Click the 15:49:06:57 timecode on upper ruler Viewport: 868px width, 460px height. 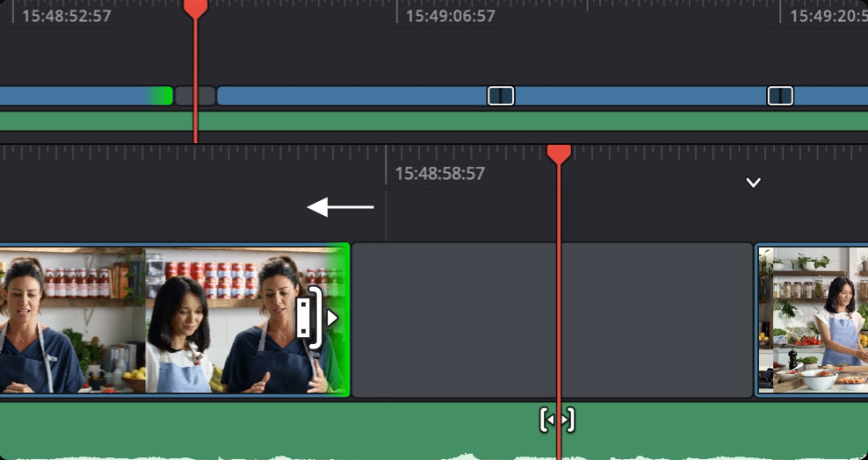[450, 16]
